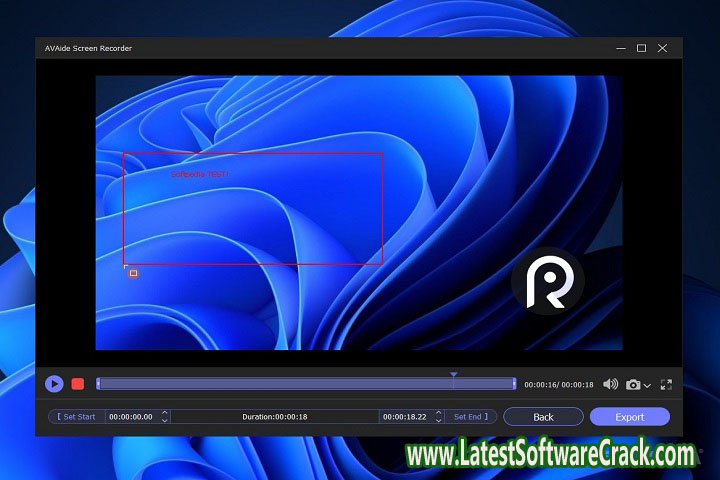Take a snapshot with the camera icon
Screen dimensions: 720x480
[633, 384]
